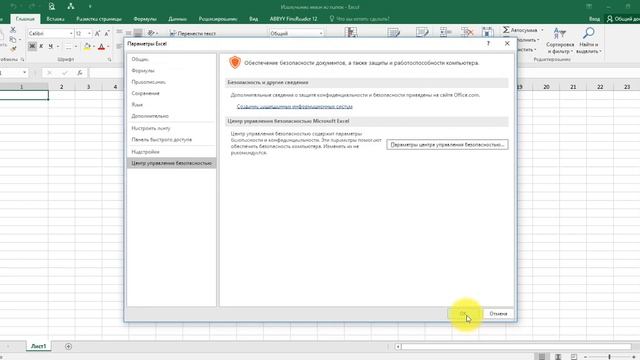Open the Calibri font name dropdown
Viewport: 640px width, 360px height.
[71, 33]
